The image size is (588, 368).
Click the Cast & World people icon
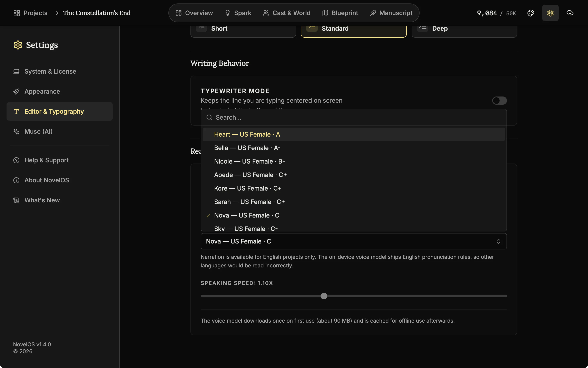pos(266,13)
